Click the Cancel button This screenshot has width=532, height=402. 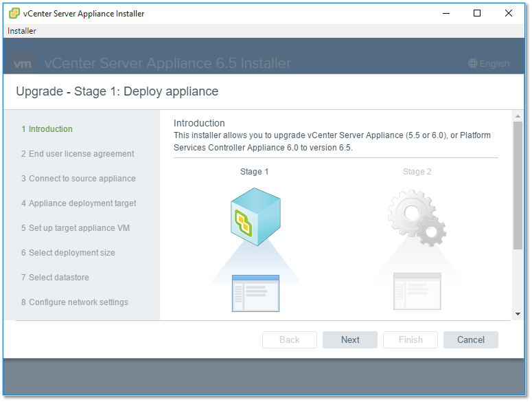tap(471, 340)
